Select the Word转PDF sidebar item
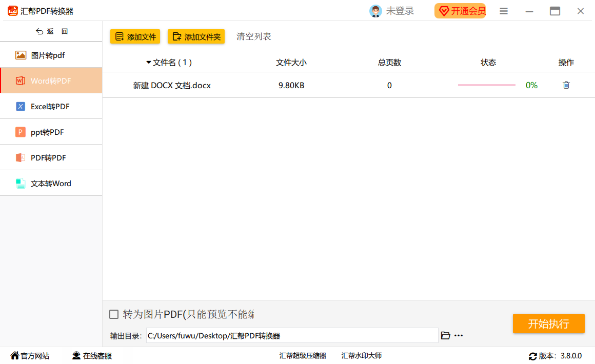 coord(51,81)
